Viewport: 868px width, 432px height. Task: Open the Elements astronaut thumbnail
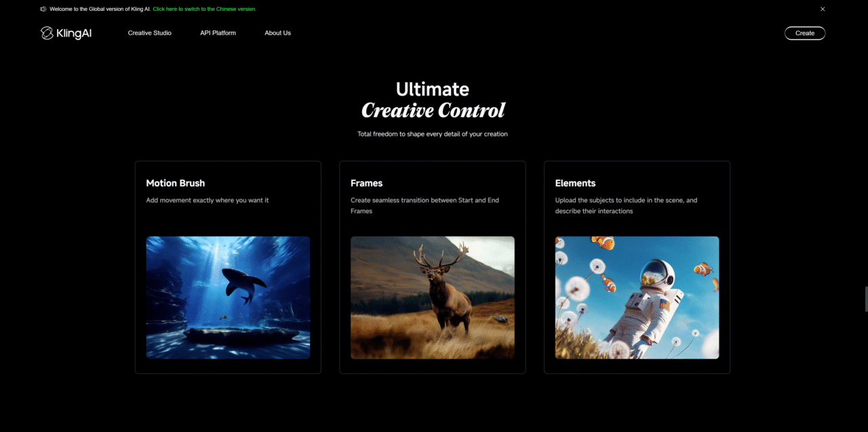[637, 297]
